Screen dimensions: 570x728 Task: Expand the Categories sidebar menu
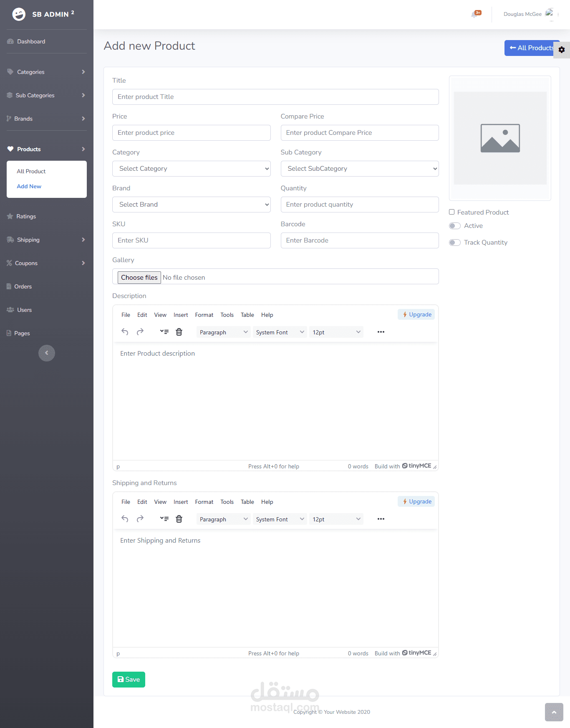(47, 72)
